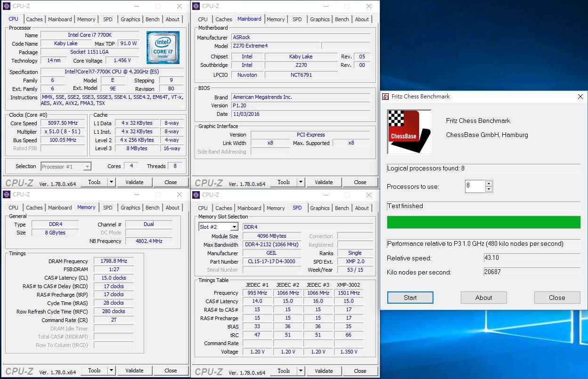
Task: Click the CPU-Z title icon of the Memory timings window
Action: point(7,194)
